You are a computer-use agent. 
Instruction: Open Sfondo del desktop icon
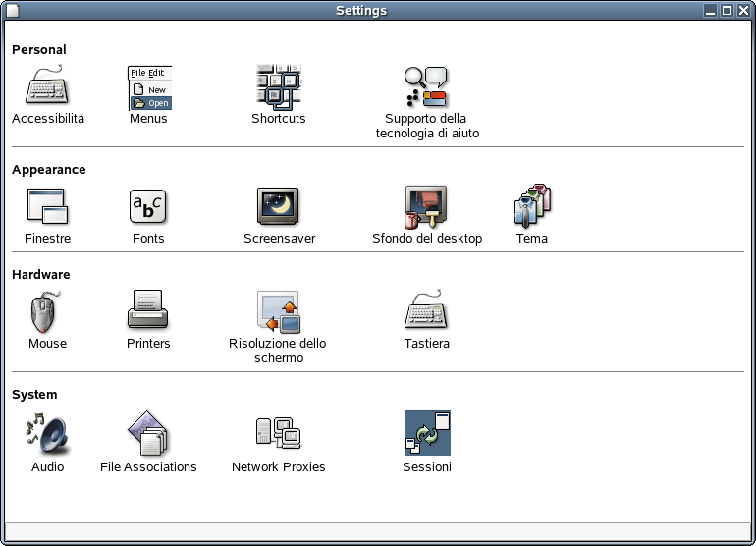[x=426, y=206]
